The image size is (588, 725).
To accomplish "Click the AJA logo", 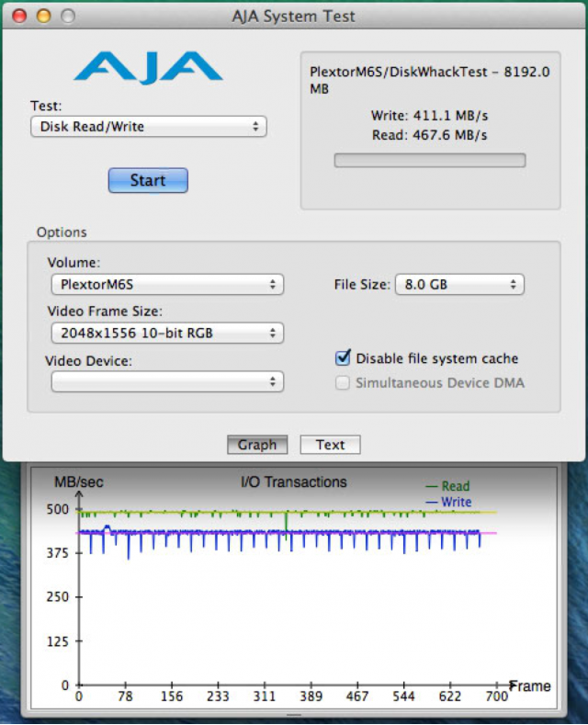I will tap(148, 67).
